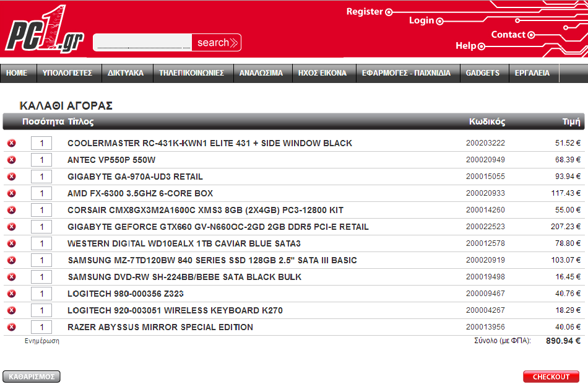Focus the site search text box
Screen dimensions: 588x389
(142, 42)
